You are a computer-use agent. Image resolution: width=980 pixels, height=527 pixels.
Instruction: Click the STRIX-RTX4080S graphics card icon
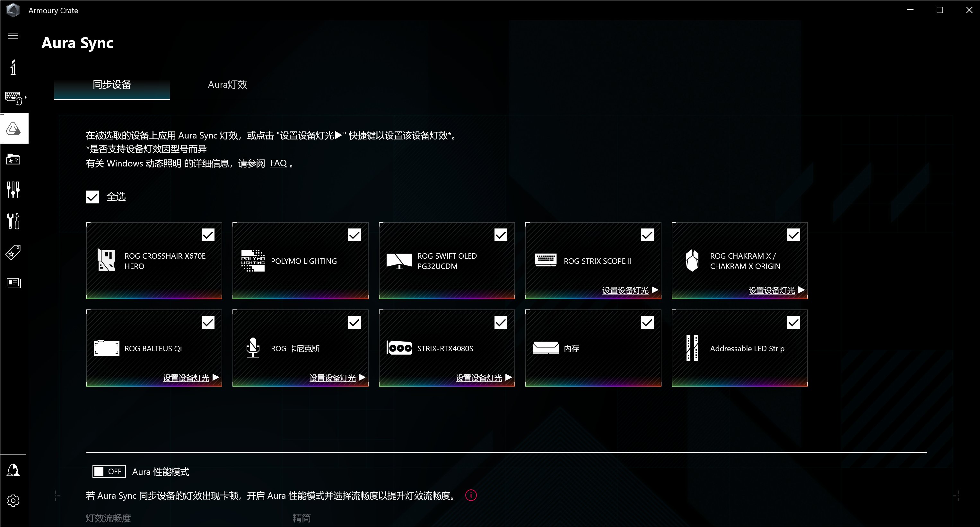[x=399, y=348]
